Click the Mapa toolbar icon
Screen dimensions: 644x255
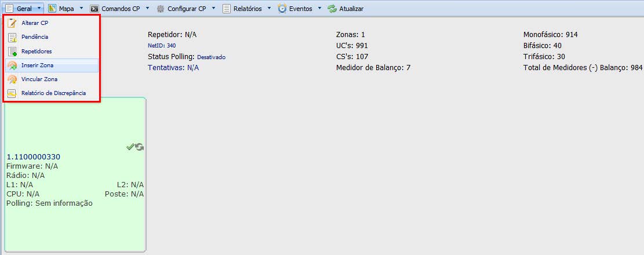coord(52,9)
